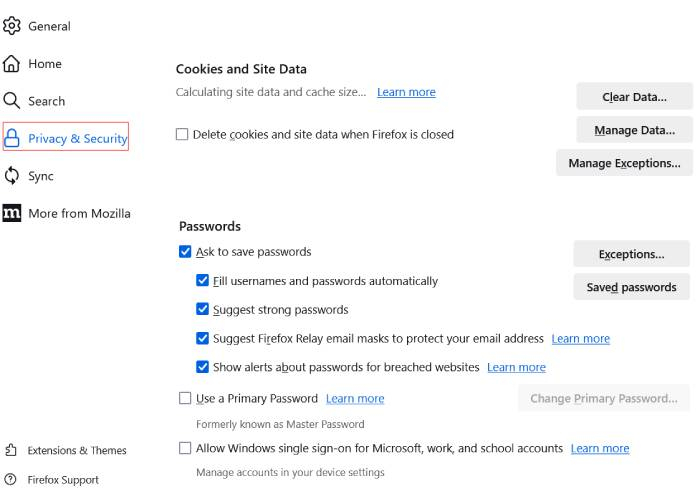Viewport: 700px width, 491px height.
Task: Enable Use a Primary Password
Action: click(x=185, y=398)
